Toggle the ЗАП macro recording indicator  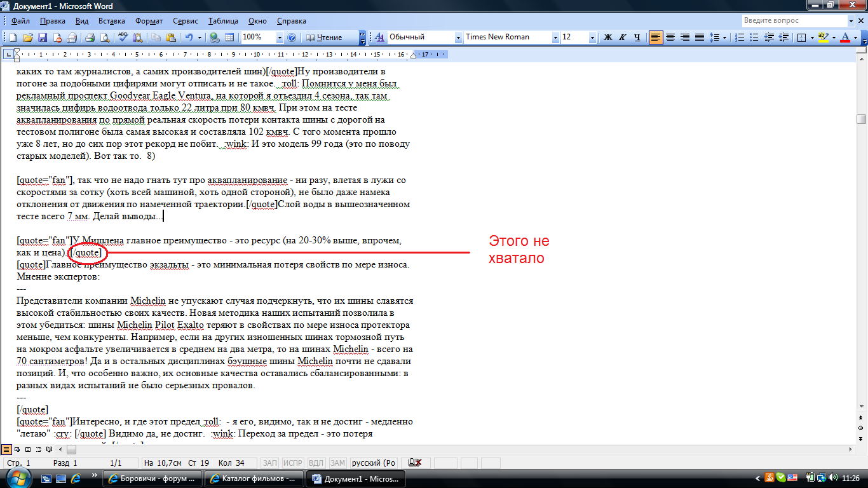[269, 463]
